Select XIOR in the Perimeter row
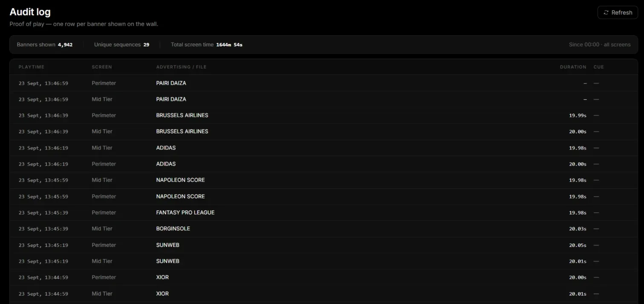This screenshot has height=304, width=644. tap(163, 277)
